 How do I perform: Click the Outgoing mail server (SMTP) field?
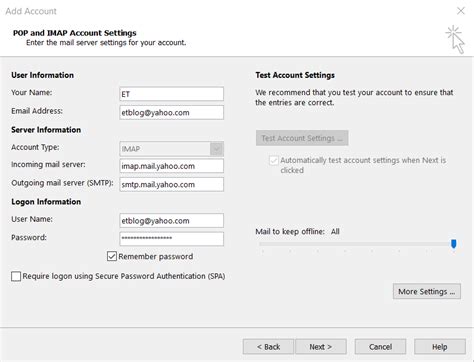coord(172,184)
